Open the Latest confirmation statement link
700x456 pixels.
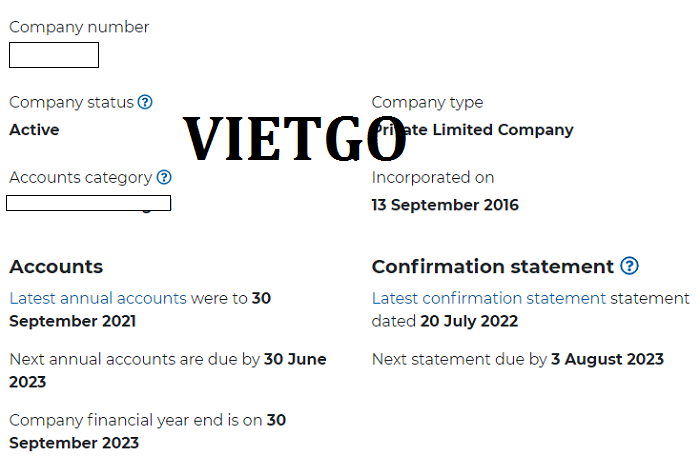coord(489,298)
